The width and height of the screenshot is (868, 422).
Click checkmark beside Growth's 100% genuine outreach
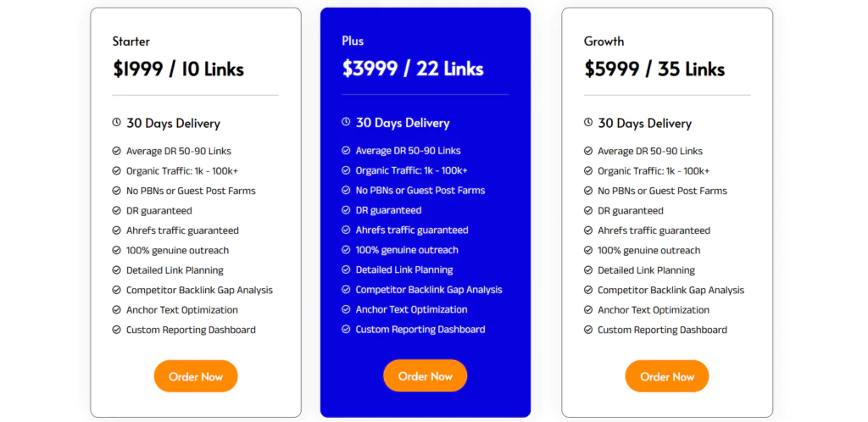tap(588, 250)
